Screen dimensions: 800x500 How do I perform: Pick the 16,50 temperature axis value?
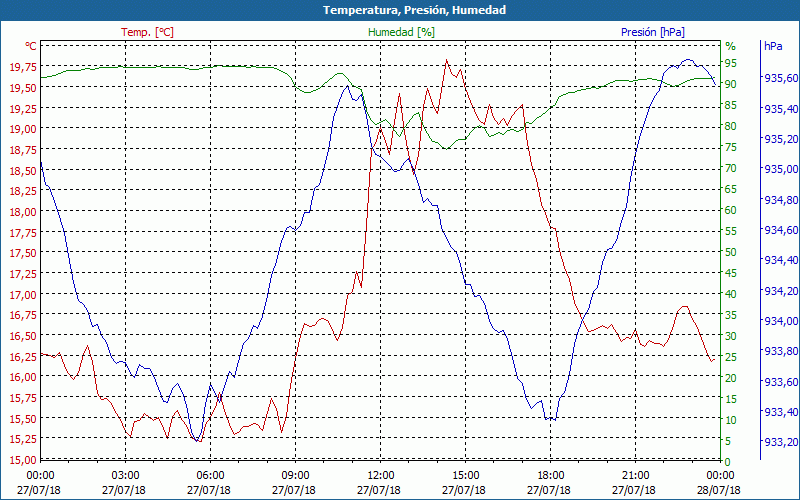(x=23, y=336)
